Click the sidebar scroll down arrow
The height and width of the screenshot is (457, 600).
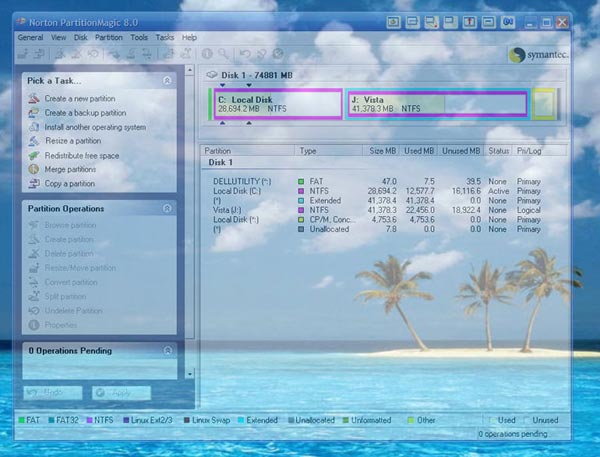(189, 374)
